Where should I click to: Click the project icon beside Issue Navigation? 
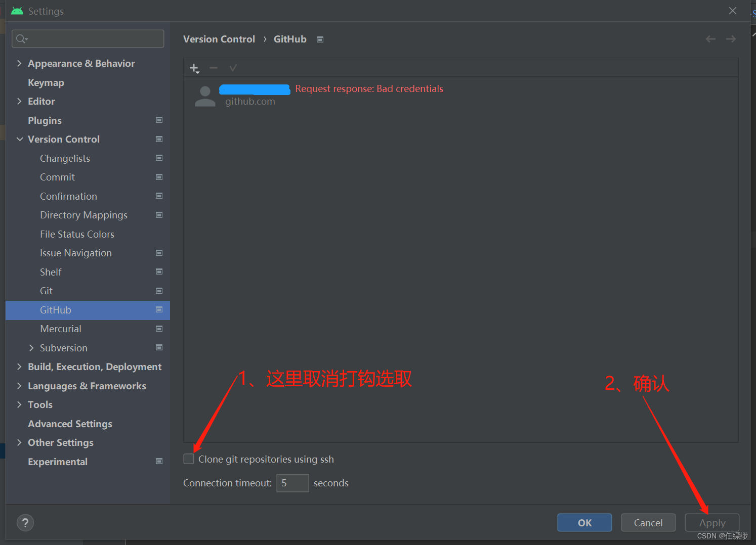coord(159,253)
